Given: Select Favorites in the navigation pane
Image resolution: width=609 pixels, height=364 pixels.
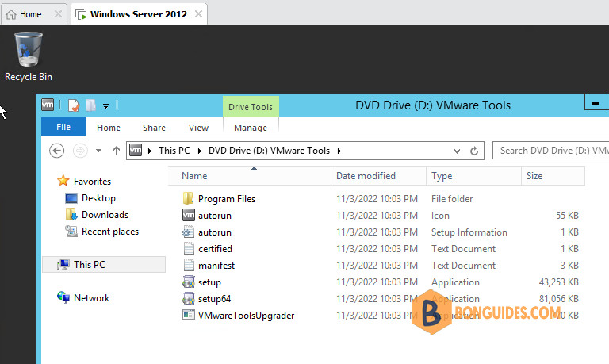Looking at the screenshot, I should click(92, 182).
